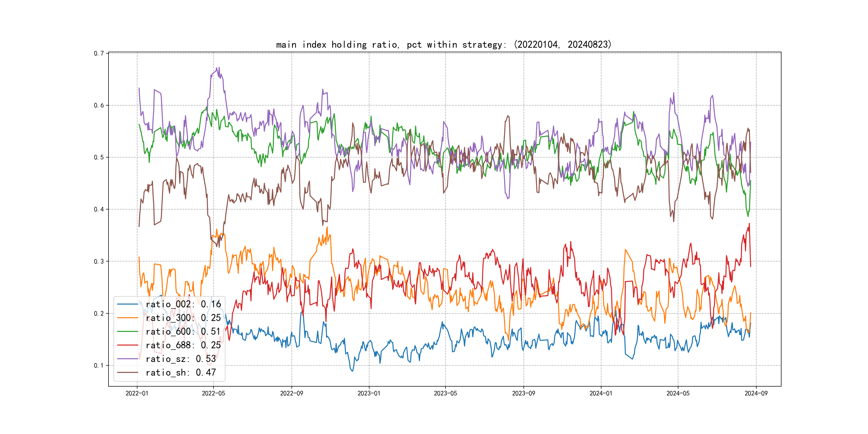Click the 0.7 y-axis tick label

tap(99, 53)
